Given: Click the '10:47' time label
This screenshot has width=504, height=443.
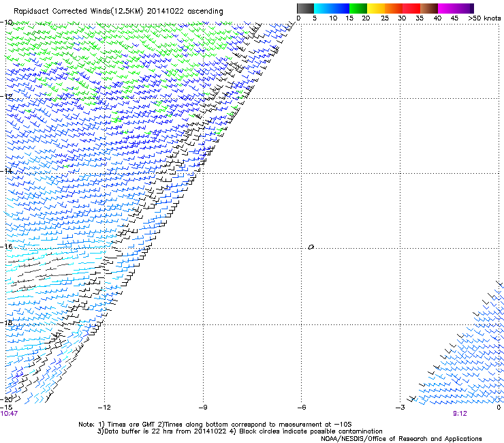Looking at the screenshot, I should click(x=9, y=413).
